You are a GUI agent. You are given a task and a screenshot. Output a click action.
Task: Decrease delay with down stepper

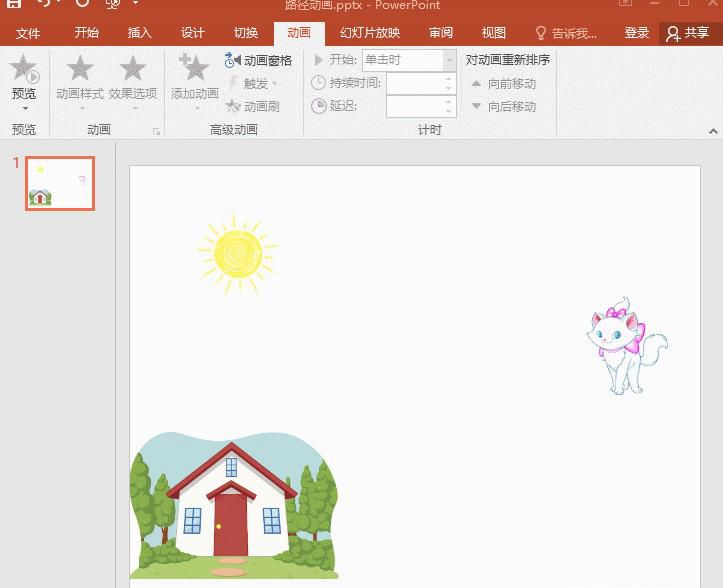449,111
